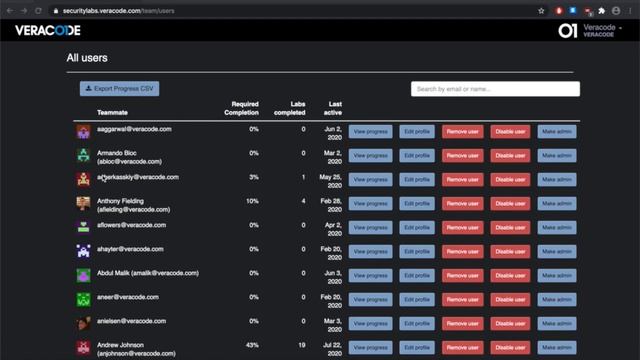This screenshot has height=360, width=640.
Task: View progress for Abdul Malik
Action: tap(370, 276)
